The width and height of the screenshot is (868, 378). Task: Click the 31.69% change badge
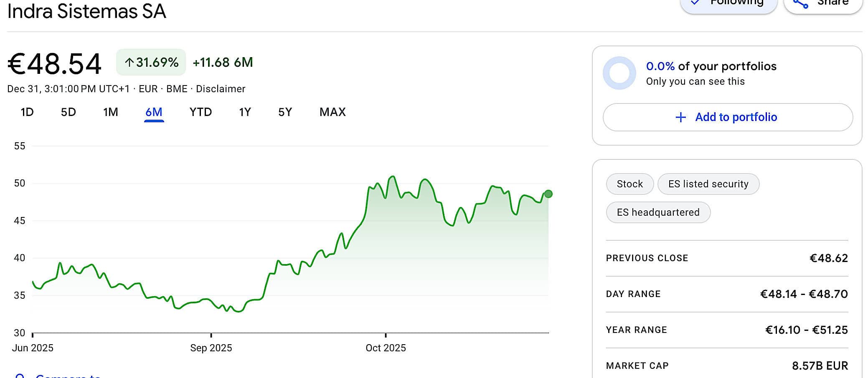click(x=151, y=62)
